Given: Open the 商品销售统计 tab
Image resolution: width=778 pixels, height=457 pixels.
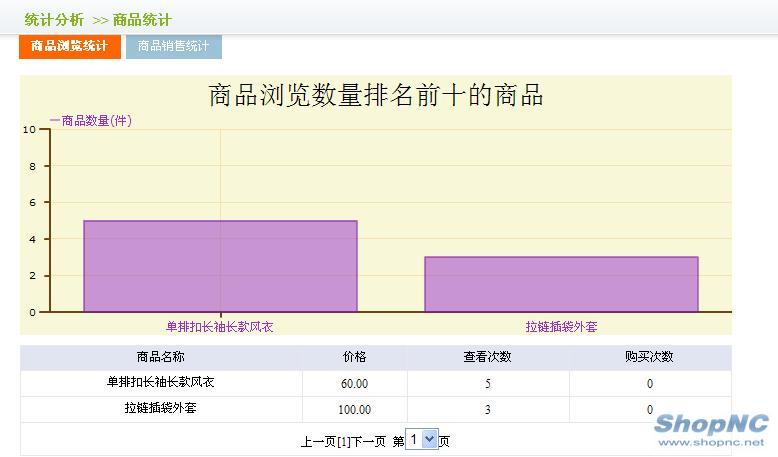Looking at the screenshot, I should [x=173, y=46].
